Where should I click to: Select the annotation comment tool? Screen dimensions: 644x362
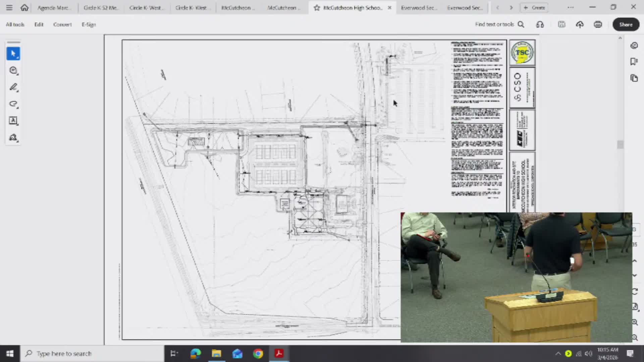click(x=13, y=70)
